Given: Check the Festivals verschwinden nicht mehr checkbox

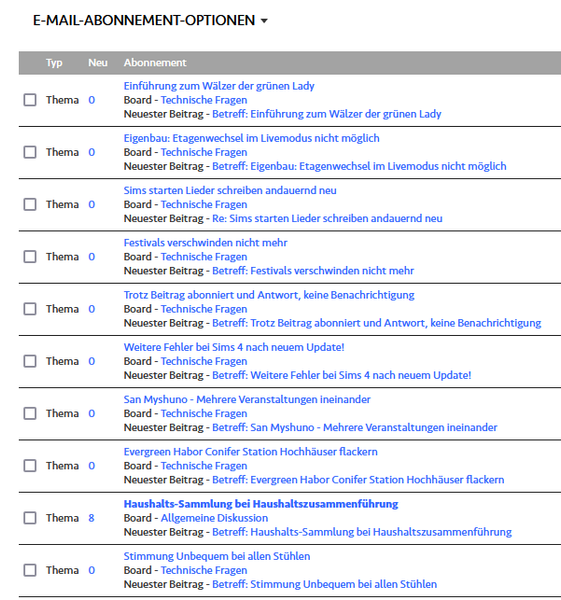Looking at the screenshot, I should tap(30, 256).
